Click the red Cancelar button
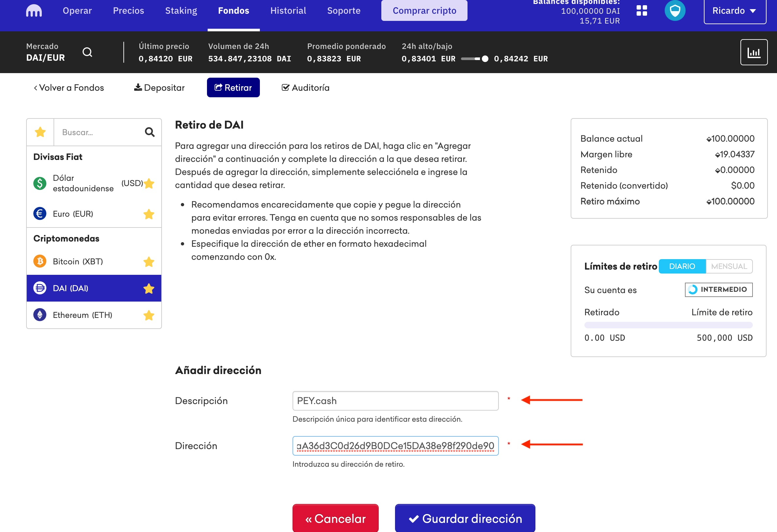This screenshot has height=532, width=777. click(335, 518)
